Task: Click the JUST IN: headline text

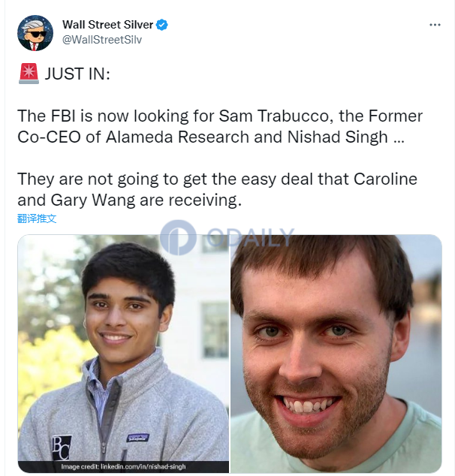Action: pos(77,74)
